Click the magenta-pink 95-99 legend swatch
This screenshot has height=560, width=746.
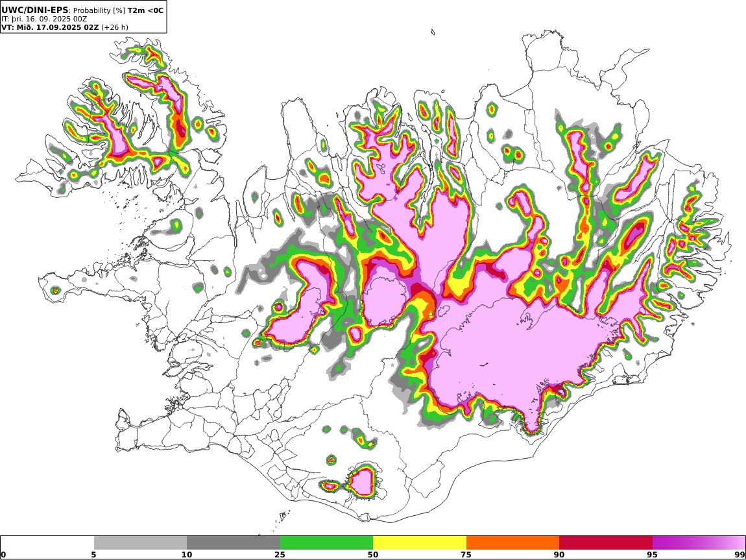[699, 543]
